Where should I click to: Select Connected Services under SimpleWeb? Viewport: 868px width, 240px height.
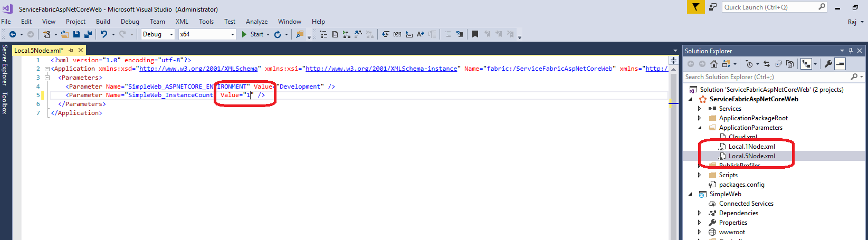(x=746, y=204)
